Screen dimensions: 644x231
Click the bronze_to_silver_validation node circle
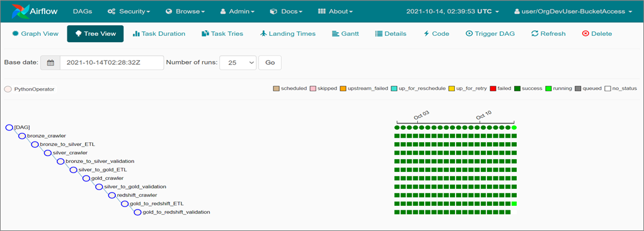pos(60,161)
